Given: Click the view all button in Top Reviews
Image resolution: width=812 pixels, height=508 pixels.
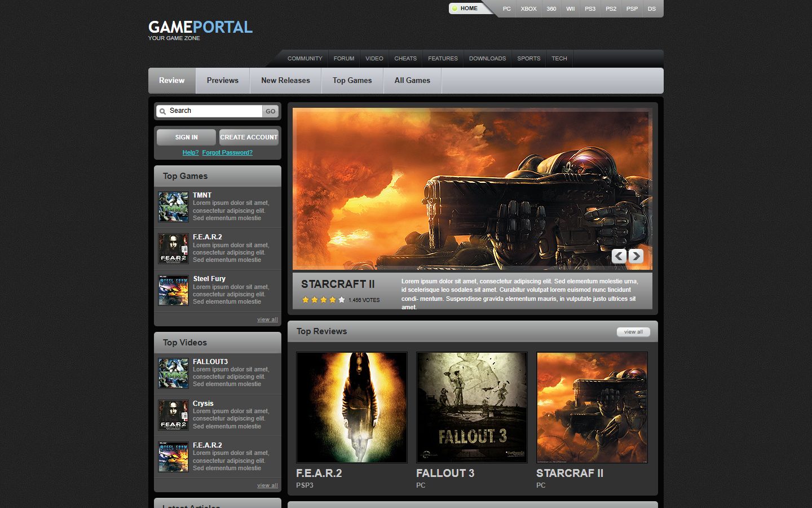Looking at the screenshot, I should point(633,332).
